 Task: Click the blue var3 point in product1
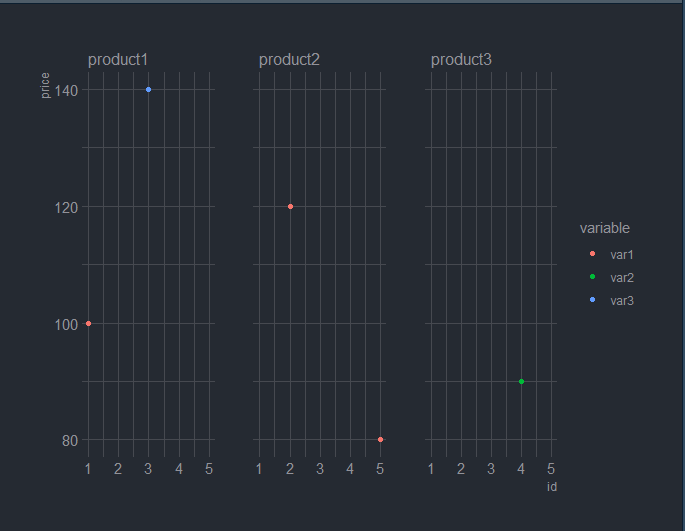(x=149, y=90)
